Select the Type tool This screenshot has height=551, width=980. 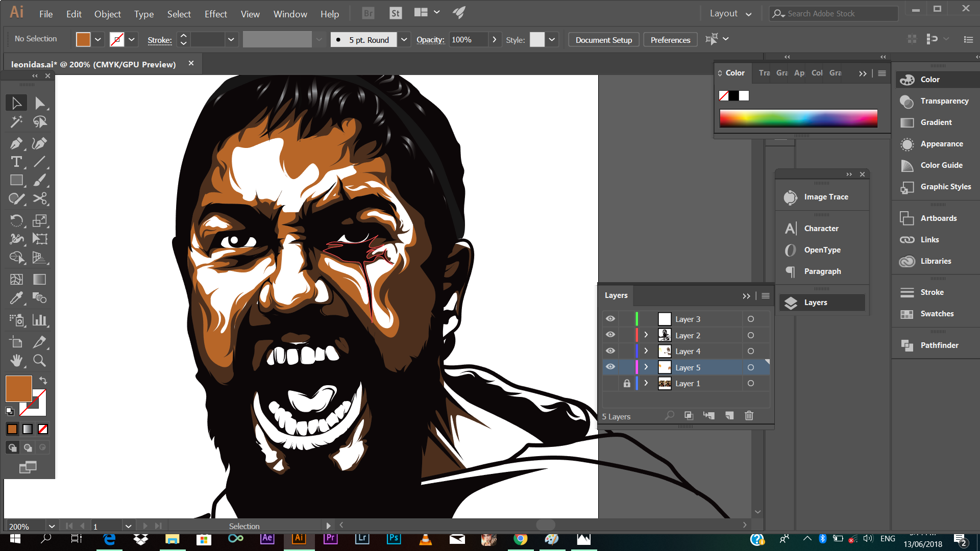(16, 162)
